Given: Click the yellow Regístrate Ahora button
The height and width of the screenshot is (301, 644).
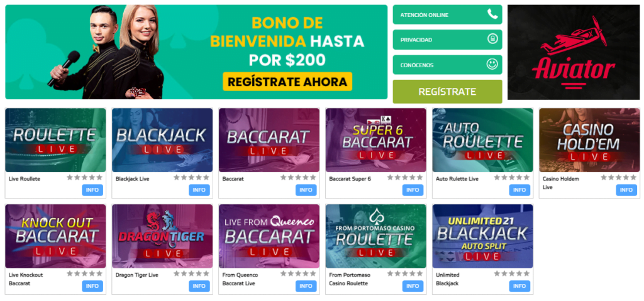Looking at the screenshot, I should [287, 82].
